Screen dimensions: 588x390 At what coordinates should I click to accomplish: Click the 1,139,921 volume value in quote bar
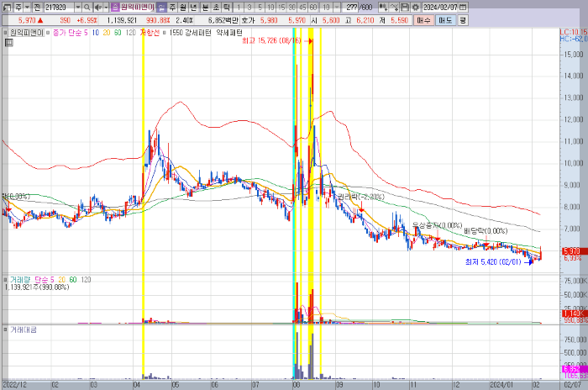[x=122, y=20]
